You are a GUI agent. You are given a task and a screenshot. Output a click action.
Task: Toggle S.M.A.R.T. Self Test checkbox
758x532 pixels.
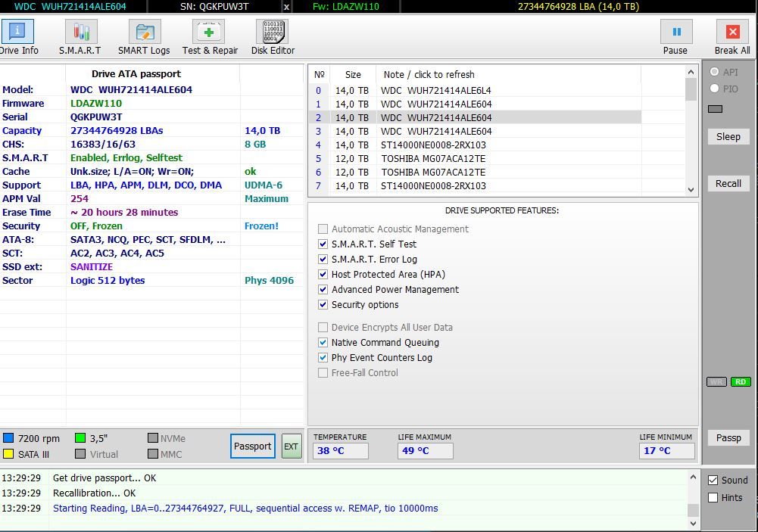point(323,244)
